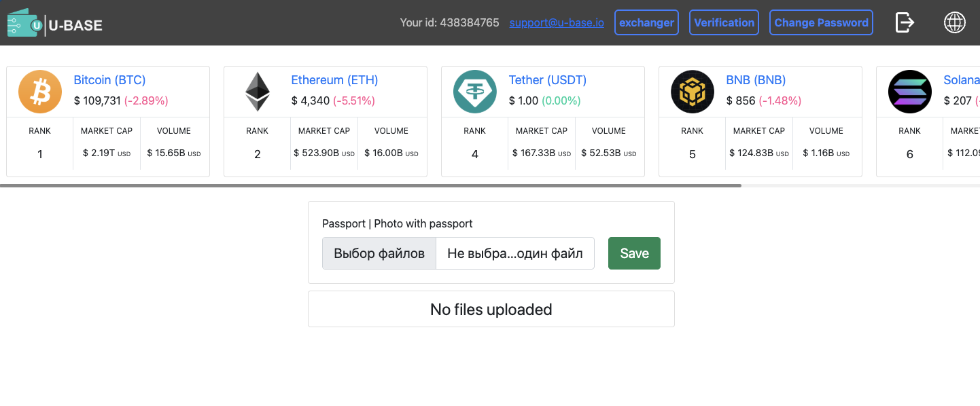The image size is (980, 406).
Task: Click BNB market cap '$ 124.83B'
Action: 751,153
